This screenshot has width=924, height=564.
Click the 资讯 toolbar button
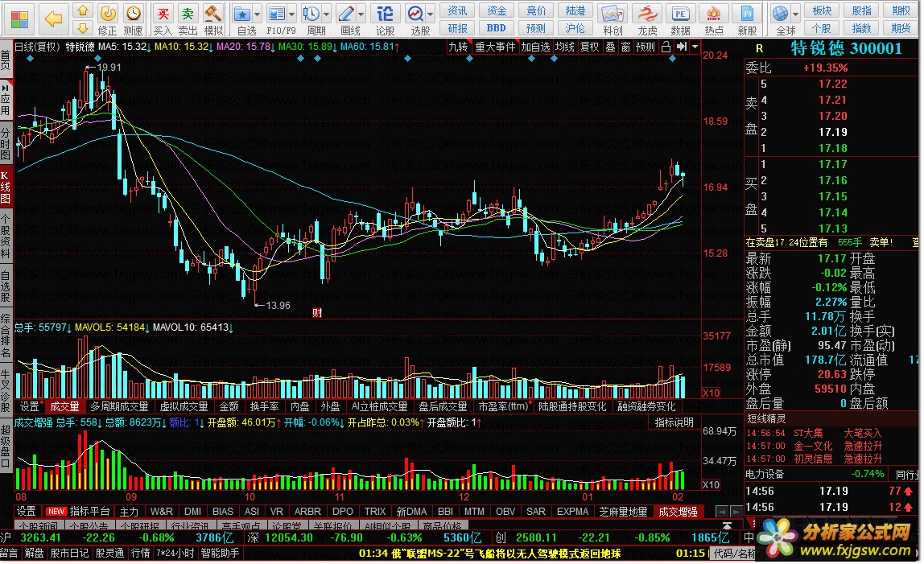point(457,10)
